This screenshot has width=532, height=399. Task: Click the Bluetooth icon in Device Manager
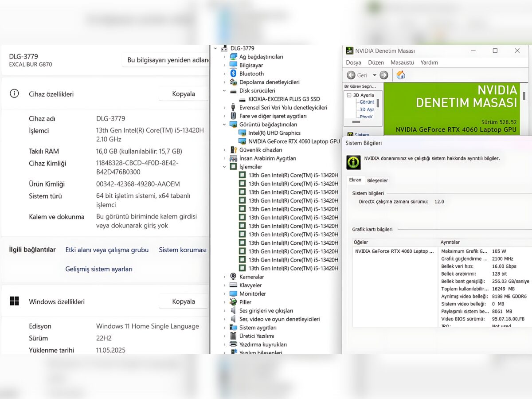[x=233, y=74]
